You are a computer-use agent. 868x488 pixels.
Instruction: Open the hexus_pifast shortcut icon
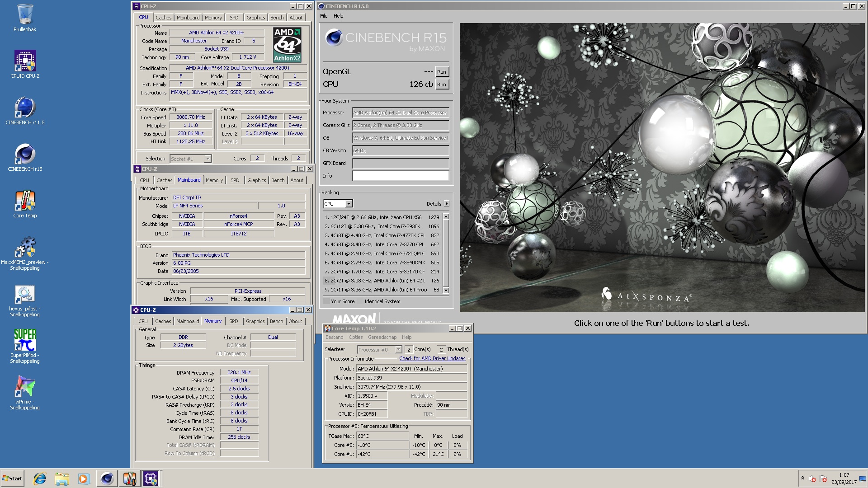25,300
